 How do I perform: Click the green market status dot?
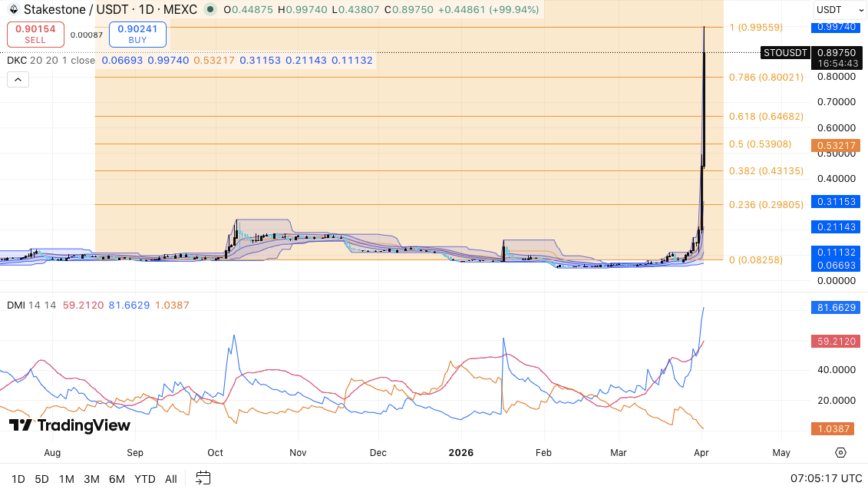210,10
